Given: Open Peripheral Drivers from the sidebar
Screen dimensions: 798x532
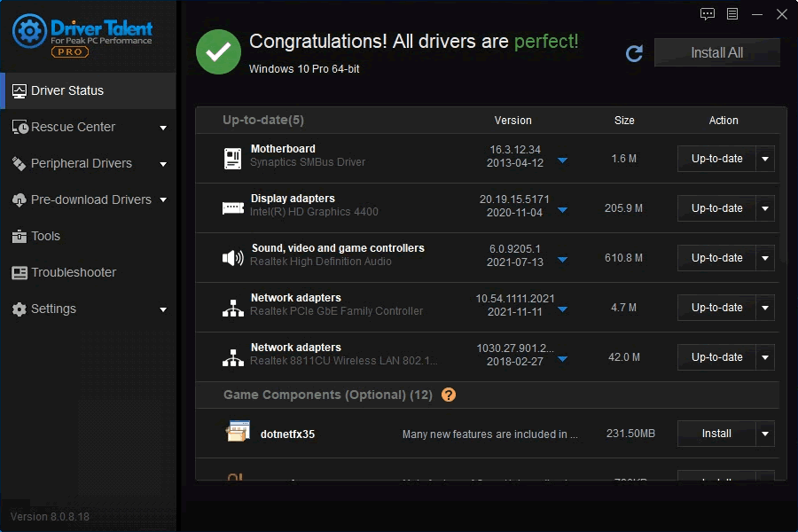Looking at the screenshot, I should pyautogui.click(x=88, y=163).
